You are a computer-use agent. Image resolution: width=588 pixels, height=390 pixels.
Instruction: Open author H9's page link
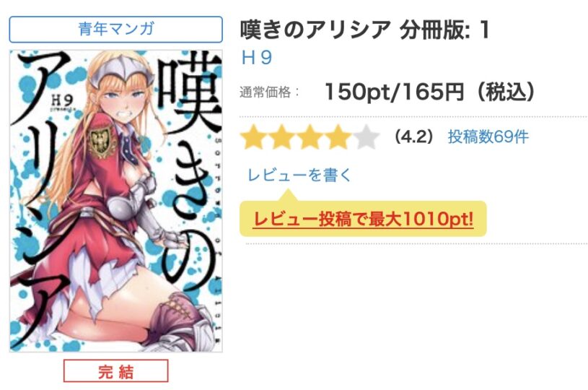coord(257,58)
